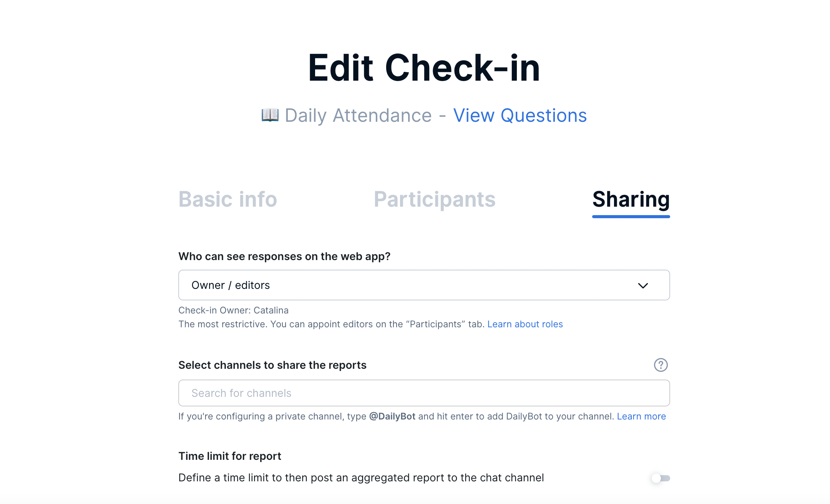Click the 'Edit Check-in' page heading
Screen dimensions: 830x504
coord(424,68)
